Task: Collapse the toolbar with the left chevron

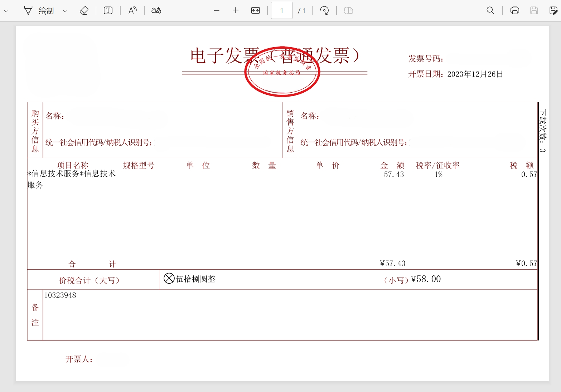Action: click(x=5, y=10)
